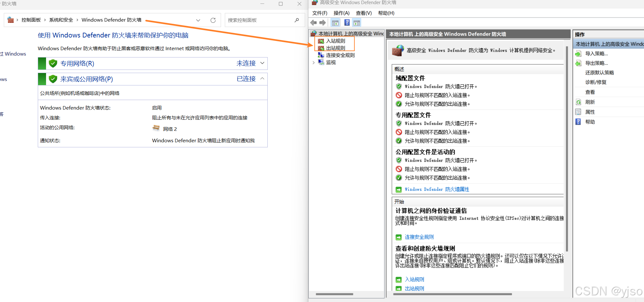Click the green arrow icon beside 防火墙属性

[x=399, y=190]
